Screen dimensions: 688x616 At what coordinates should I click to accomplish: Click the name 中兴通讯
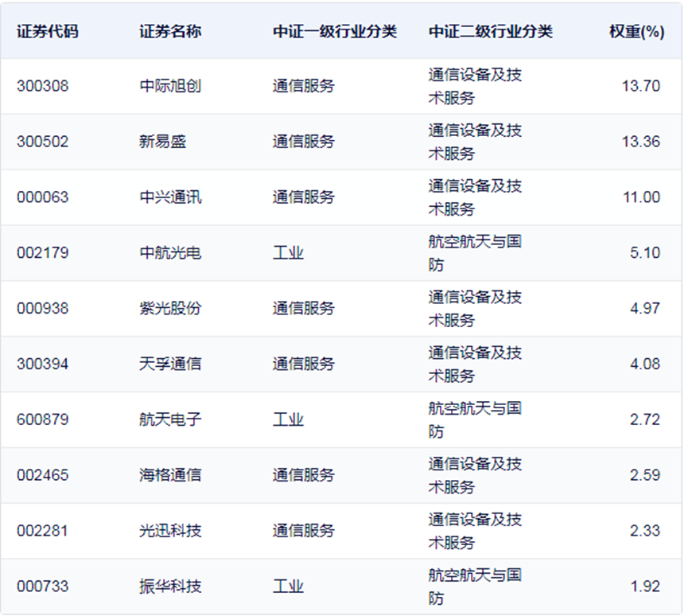tap(170, 197)
